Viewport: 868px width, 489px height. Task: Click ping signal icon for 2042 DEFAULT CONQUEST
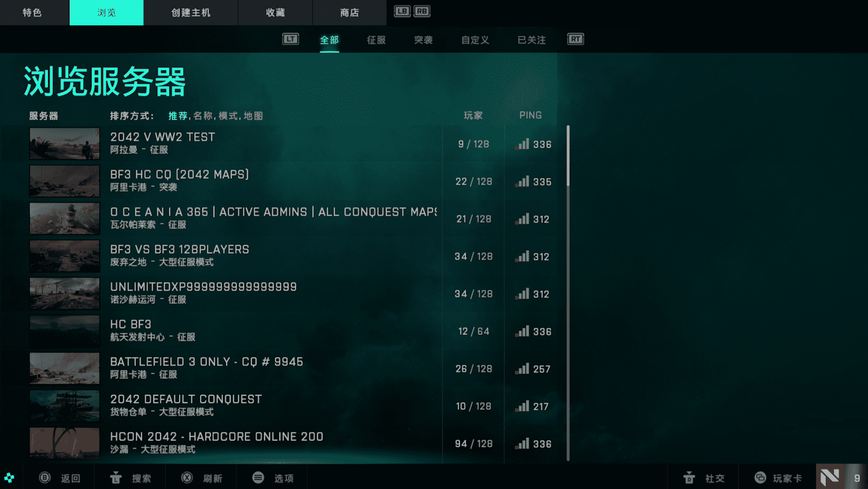coord(522,407)
